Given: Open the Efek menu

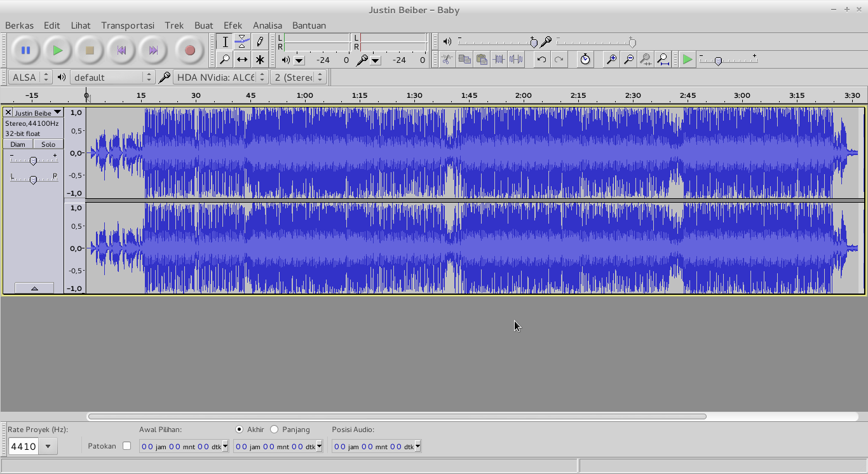Looking at the screenshot, I should [233, 25].
